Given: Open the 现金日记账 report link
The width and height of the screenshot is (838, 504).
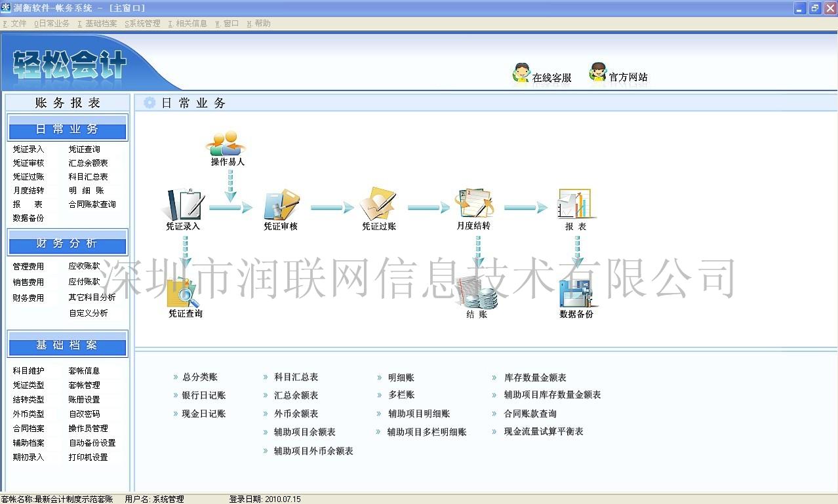Looking at the screenshot, I should click(203, 414).
